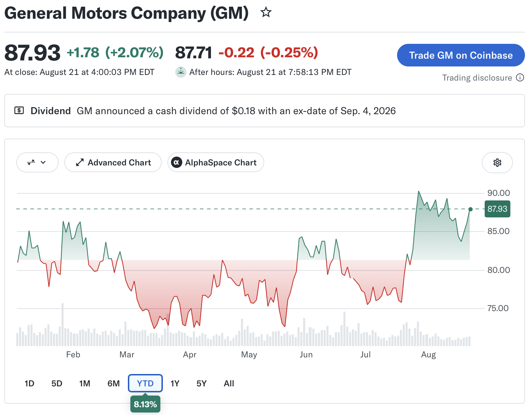This screenshot has height=415, width=532.
Task: Add GM to watchlist with star icon
Action: (266, 13)
